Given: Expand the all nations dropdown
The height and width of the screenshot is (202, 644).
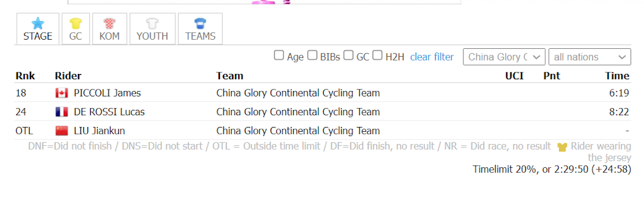Looking at the screenshot, I should (590, 57).
